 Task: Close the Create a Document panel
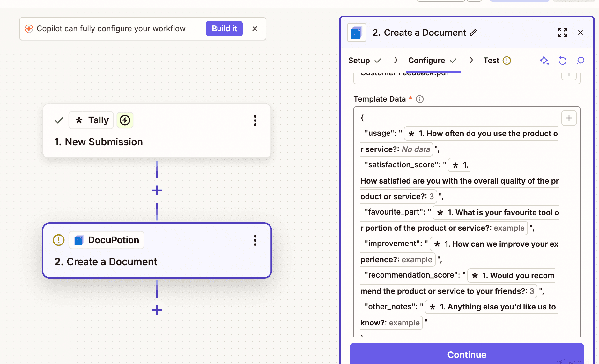point(581,33)
